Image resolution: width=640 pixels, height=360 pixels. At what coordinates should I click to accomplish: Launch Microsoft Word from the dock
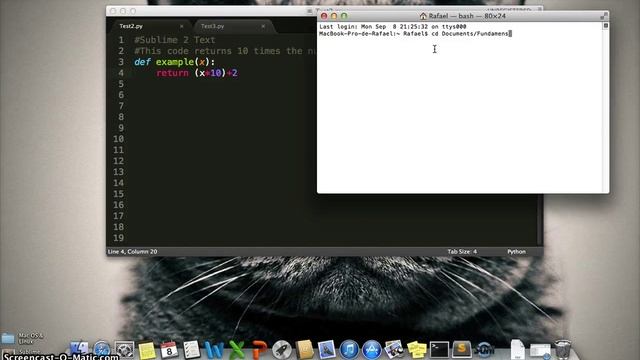coord(214,350)
